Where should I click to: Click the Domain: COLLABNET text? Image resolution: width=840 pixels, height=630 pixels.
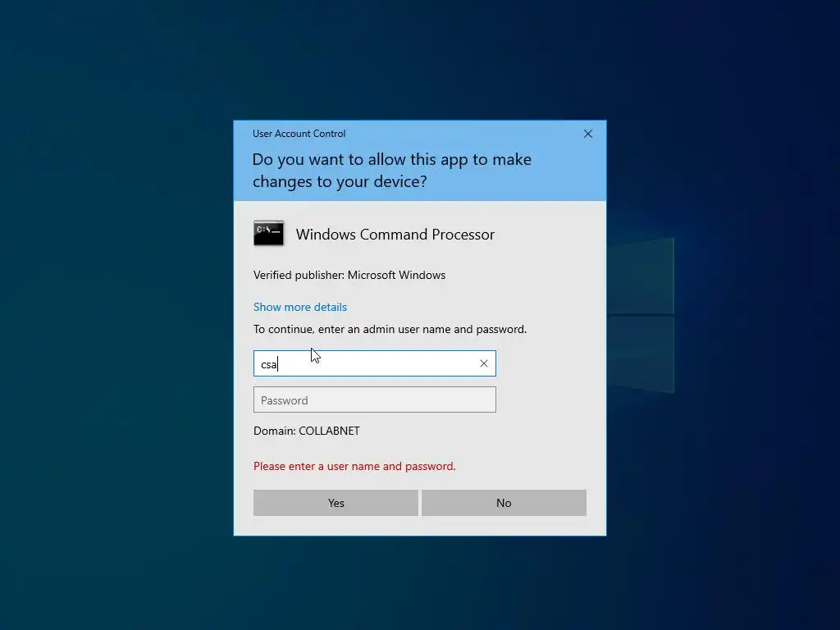point(307,431)
